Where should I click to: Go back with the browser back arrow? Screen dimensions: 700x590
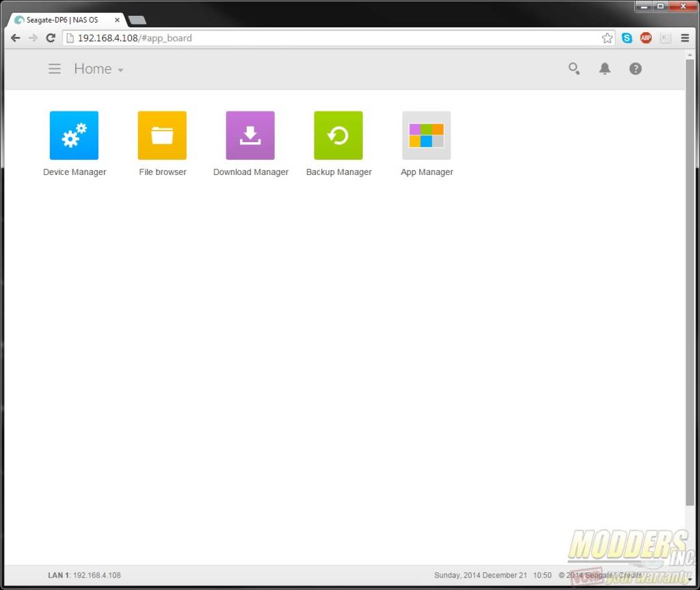coord(15,38)
